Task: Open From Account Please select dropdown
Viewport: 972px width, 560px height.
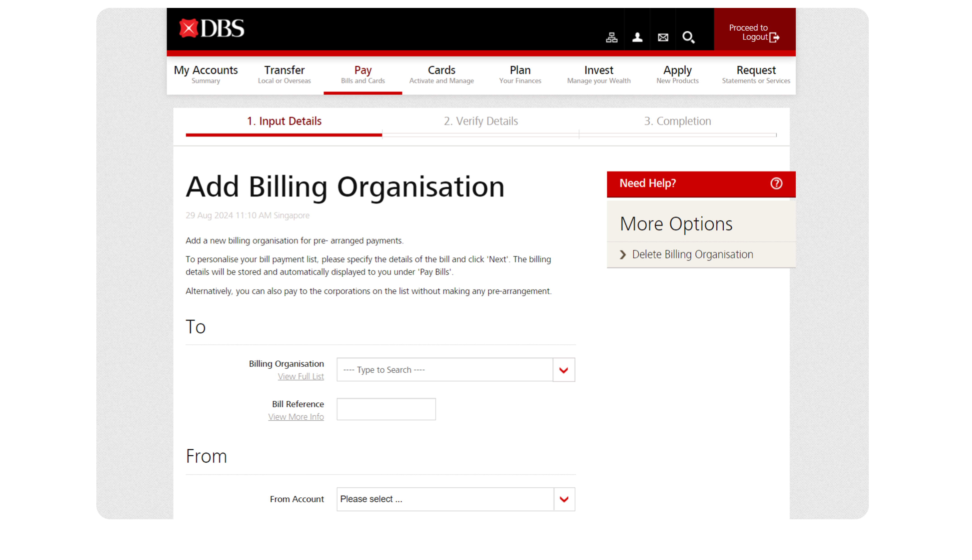Action: point(456,499)
